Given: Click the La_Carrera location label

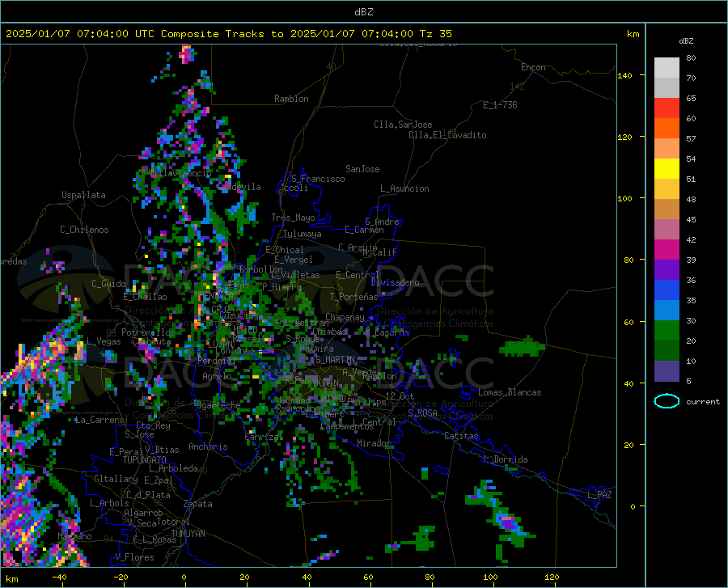Looking at the screenshot, I should [x=99, y=420].
